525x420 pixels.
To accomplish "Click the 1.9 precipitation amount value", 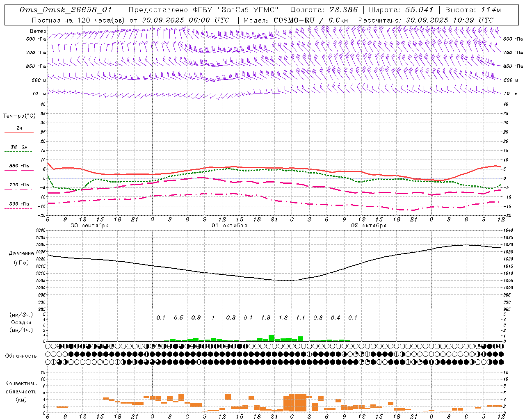I will (266, 317).
